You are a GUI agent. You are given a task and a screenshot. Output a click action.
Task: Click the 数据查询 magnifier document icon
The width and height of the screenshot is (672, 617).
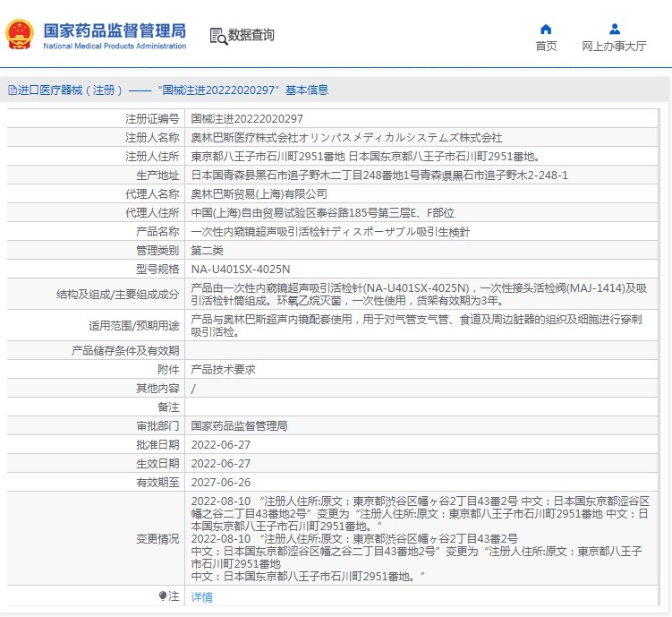217,36
